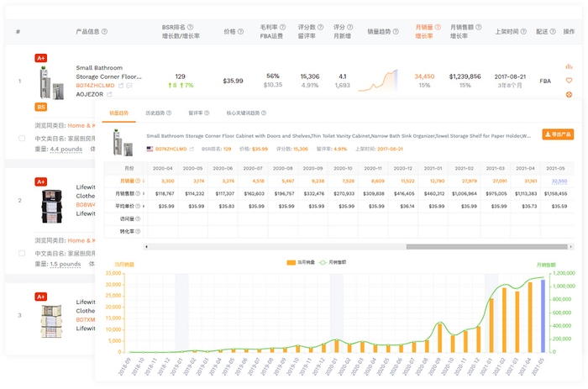
Task: Click the BS badge under first product
Action: pos(41,107)
